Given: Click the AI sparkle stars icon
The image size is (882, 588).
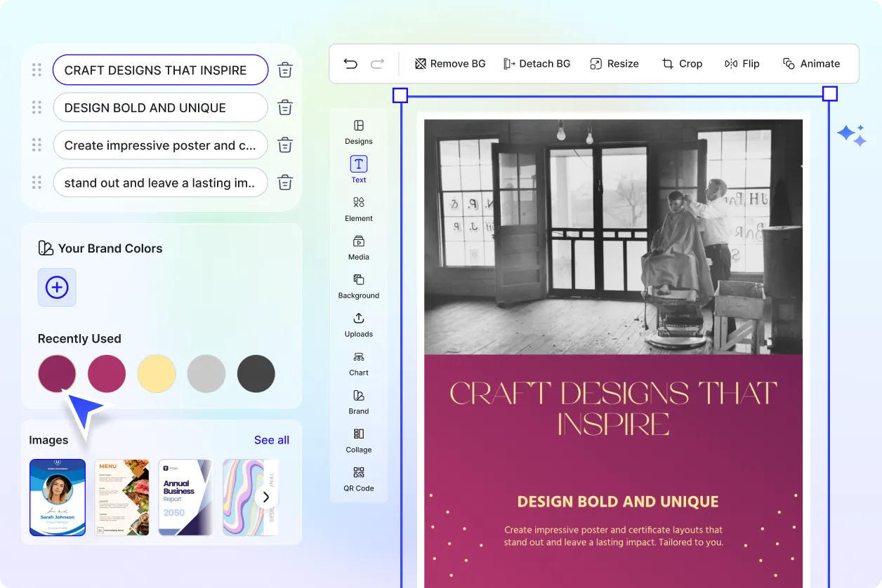Looking at the screenshot, I should coord(851,135).
